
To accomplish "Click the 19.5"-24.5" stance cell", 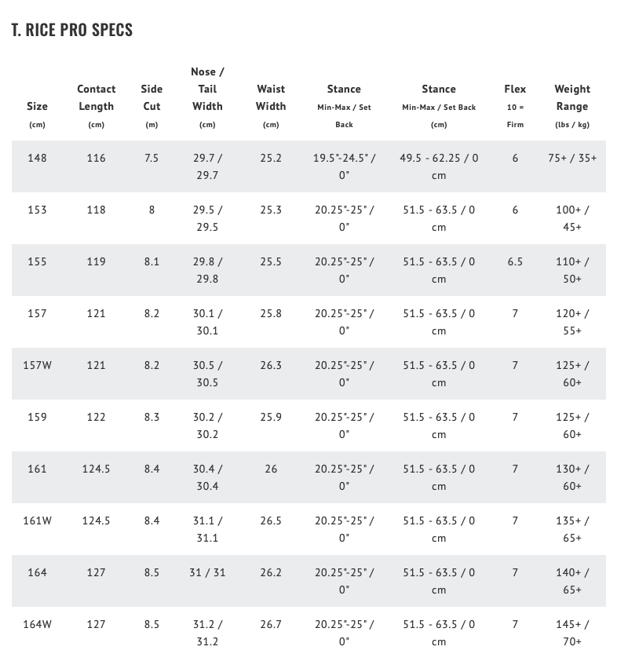I will pyautogui.click(x=344, y=166).
